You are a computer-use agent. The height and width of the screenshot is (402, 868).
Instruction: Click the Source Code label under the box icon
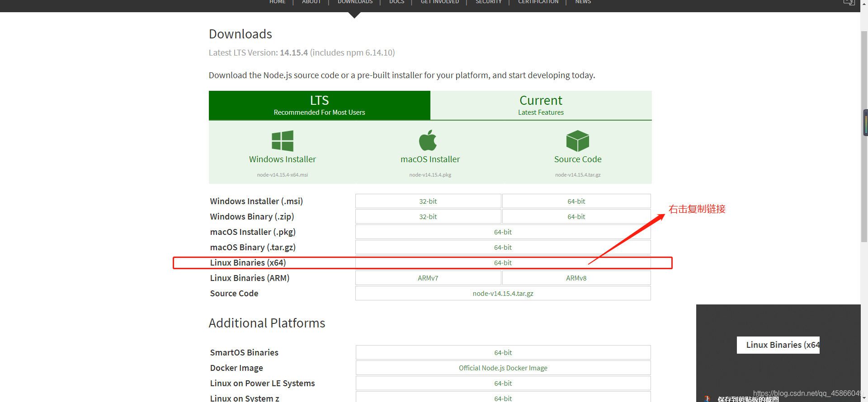pyautogui.click(x=578, y=159)
